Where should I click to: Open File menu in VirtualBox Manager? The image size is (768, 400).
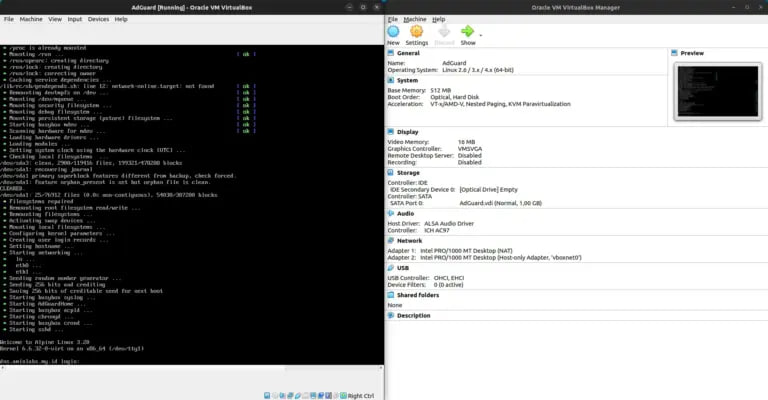tap(393, 19)
